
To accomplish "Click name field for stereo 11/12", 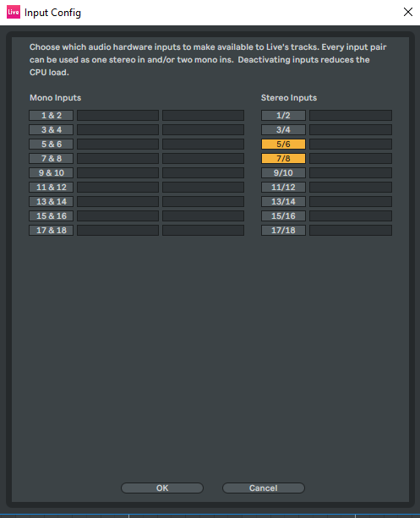I will coord(351,187).
